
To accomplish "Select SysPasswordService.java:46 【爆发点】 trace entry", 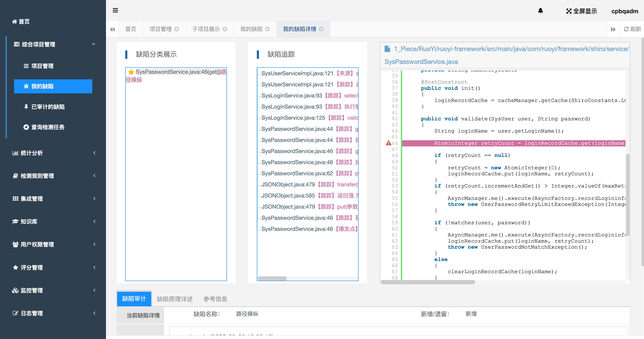I will tap(310, 229).
